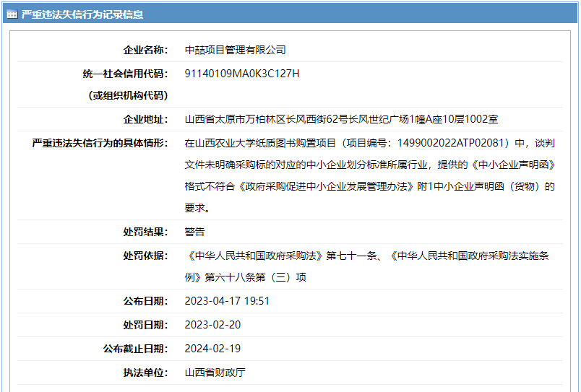
Task: Click the line starting 格式不符合《政府采购促进
Action: [x=369, y=186]
